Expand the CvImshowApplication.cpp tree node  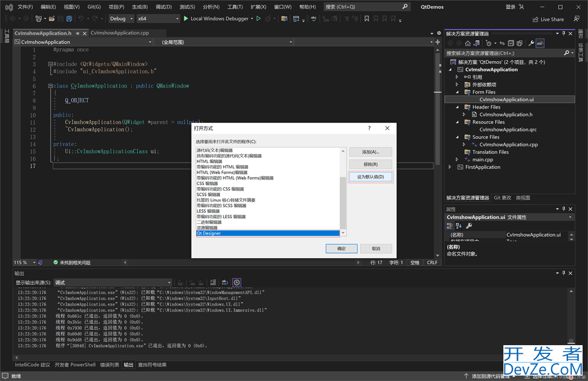pos(464,144)
